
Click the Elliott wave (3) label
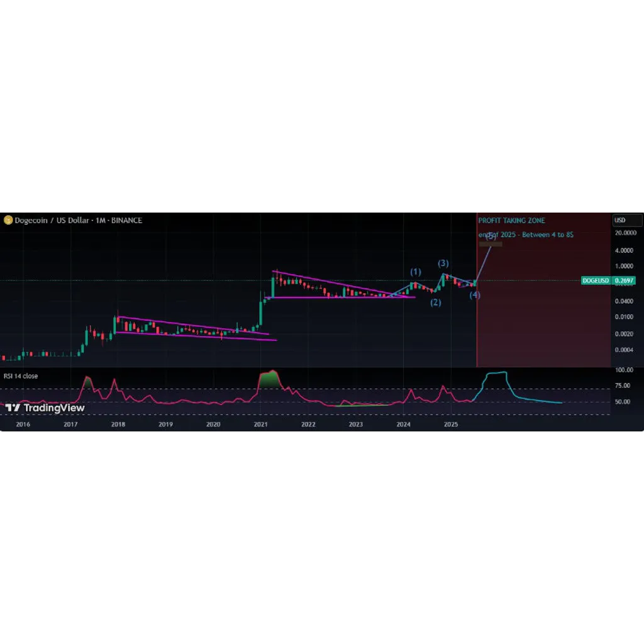(443, 264)
